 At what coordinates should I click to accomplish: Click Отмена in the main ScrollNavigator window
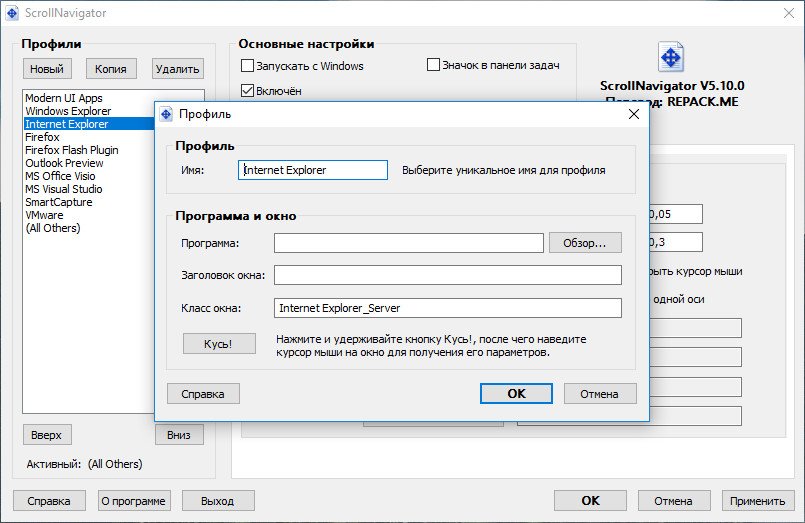coord(674,500)
